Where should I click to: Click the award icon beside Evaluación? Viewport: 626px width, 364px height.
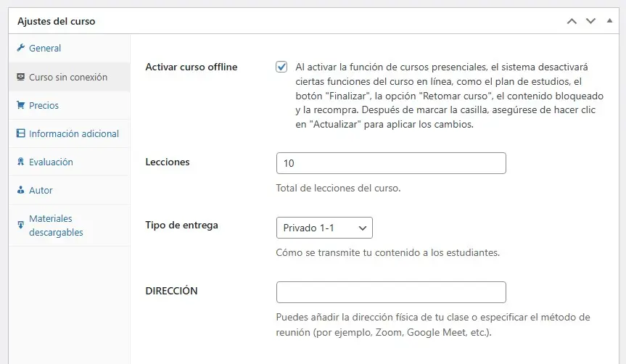pyautogui.click(x=21, y=162)
